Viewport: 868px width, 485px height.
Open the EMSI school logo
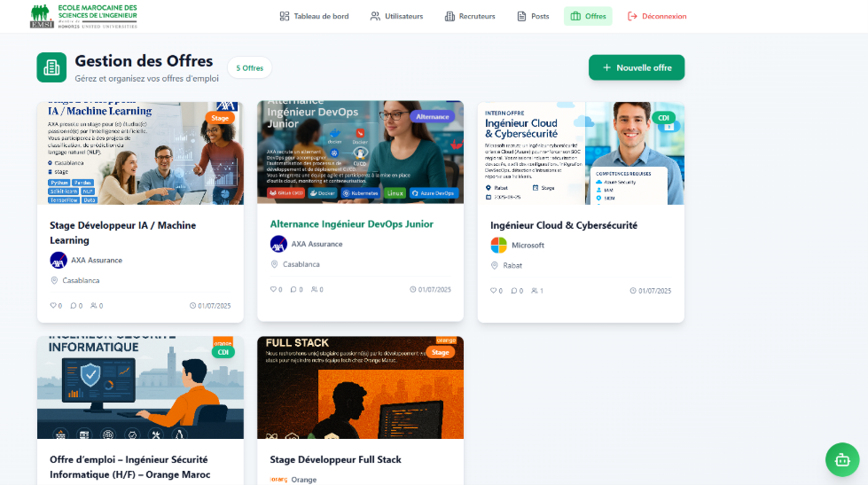pyautogui.click(x=83, y=16)
